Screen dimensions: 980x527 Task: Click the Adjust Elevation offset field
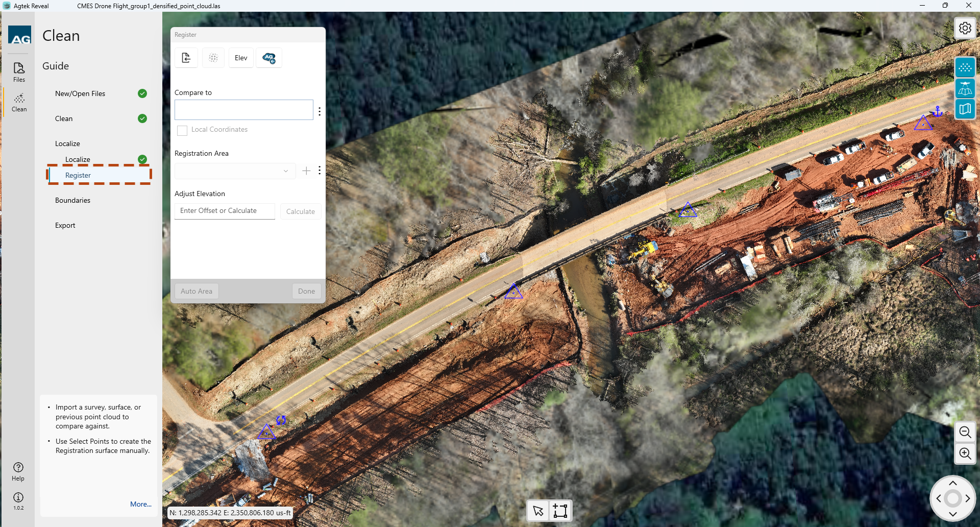pyautogui.click(x=225, y=211)
